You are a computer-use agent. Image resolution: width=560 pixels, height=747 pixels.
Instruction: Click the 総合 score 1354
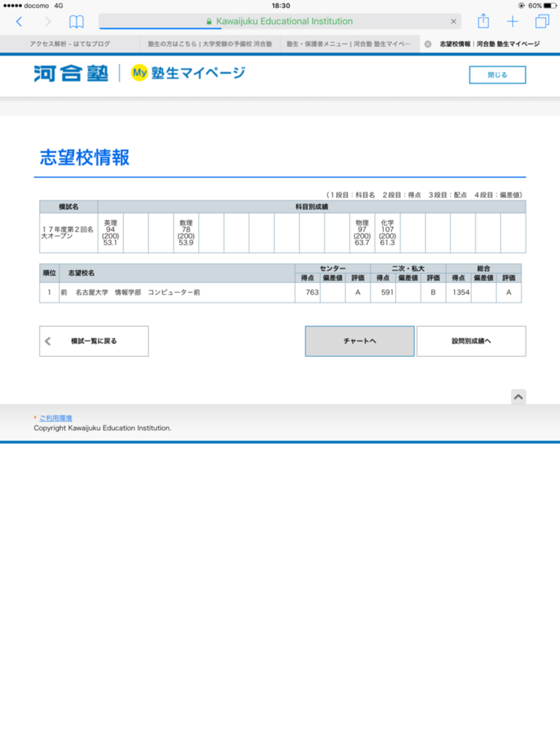click(460, 292)
